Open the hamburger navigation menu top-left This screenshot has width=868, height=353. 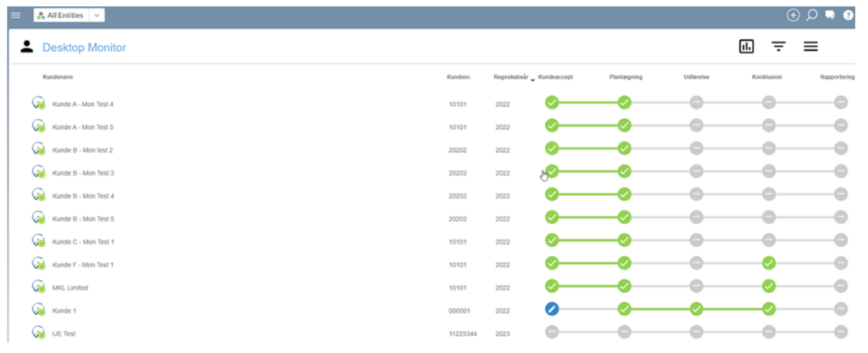[x=15, y=15]
